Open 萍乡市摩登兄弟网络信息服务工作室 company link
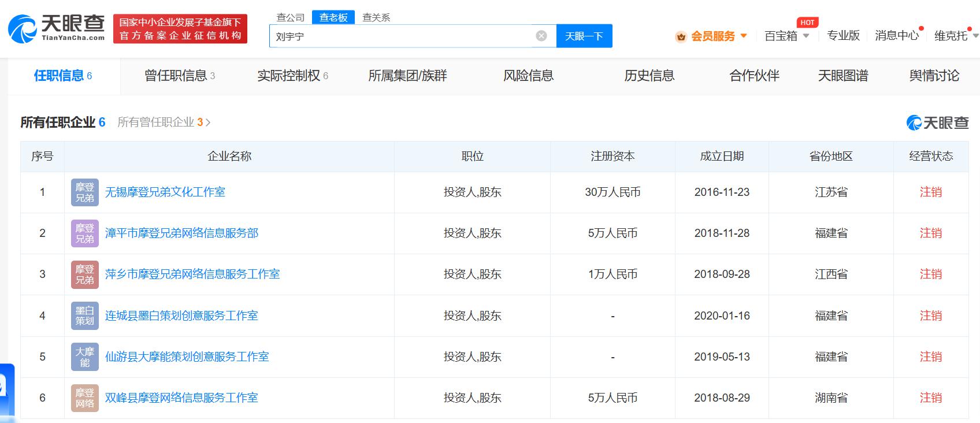 [192, 274]
